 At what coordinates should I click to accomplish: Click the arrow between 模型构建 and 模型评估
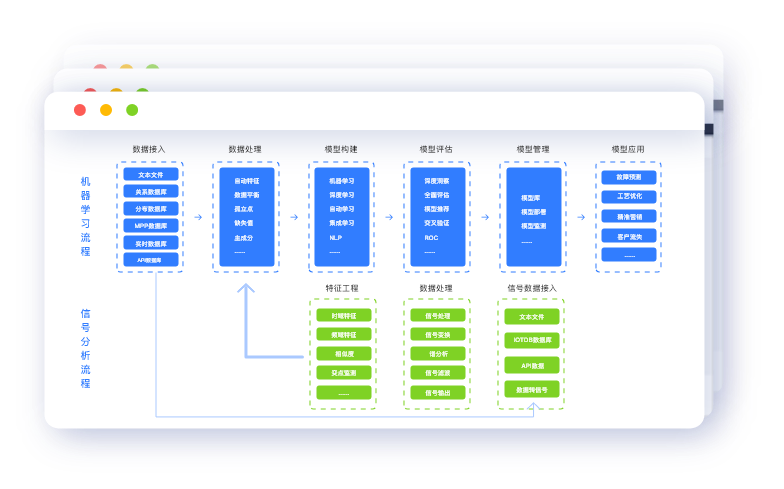coord(390,217)
